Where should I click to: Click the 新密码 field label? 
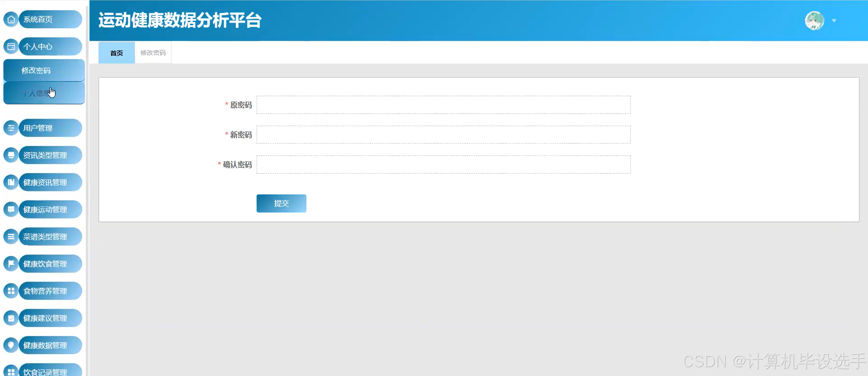(241, 135)
